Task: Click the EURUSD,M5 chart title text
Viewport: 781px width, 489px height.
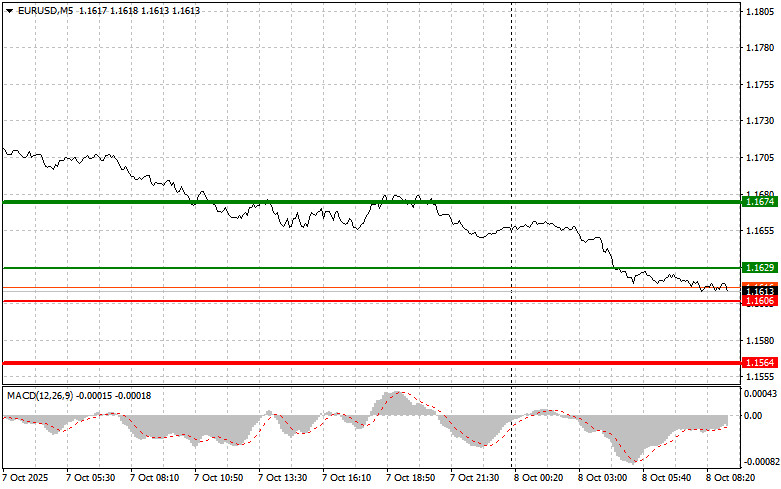Action: (38, 9)
